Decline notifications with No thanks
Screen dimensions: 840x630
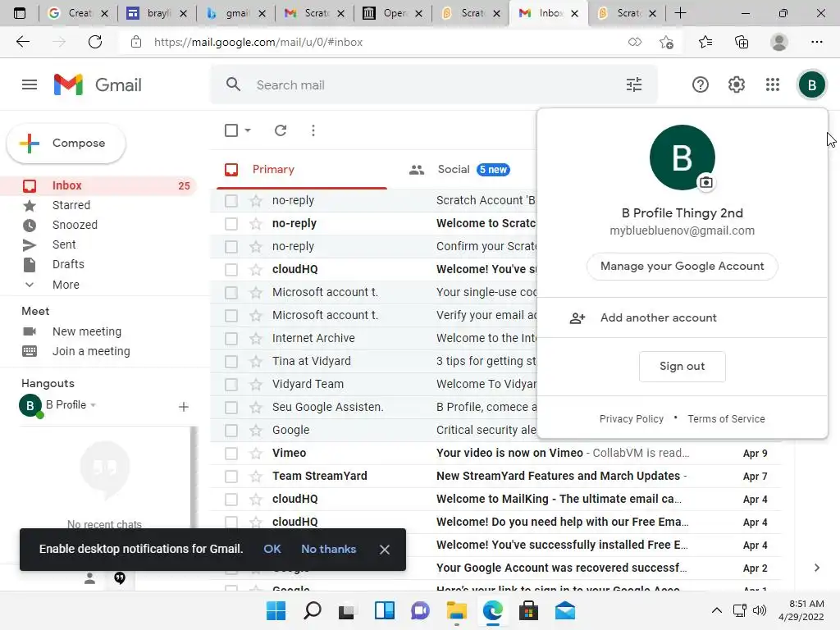point(328,549)
